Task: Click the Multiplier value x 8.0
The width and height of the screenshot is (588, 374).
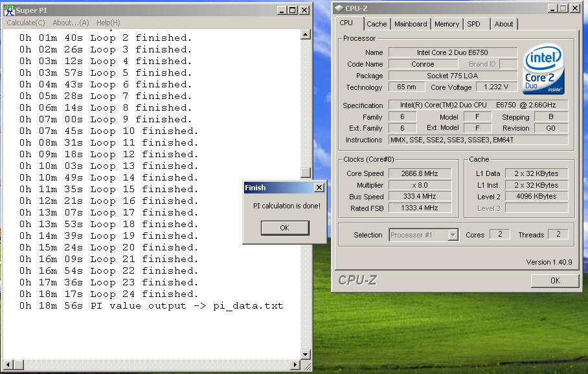Action: 420,185
